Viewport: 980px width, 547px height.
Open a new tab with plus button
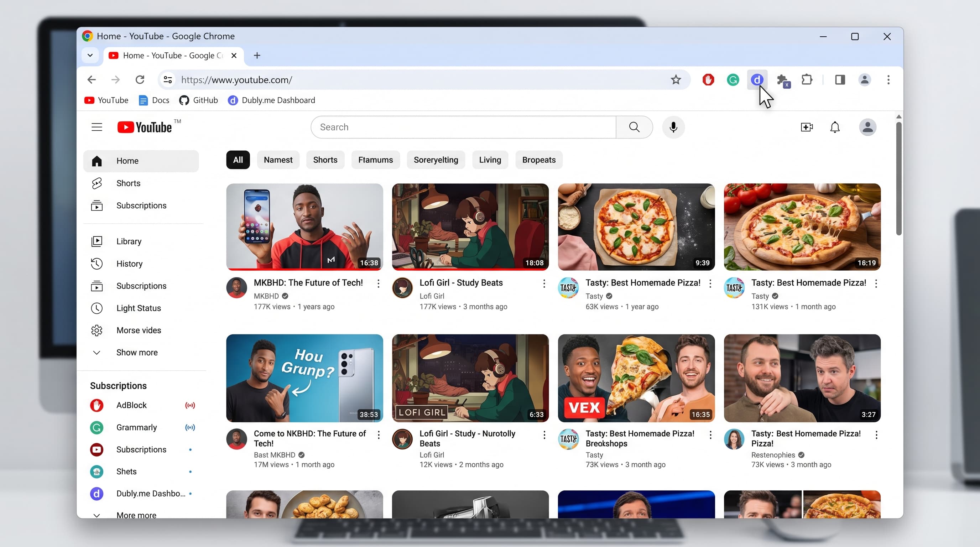pyautogui.click(x=257, y=56)
